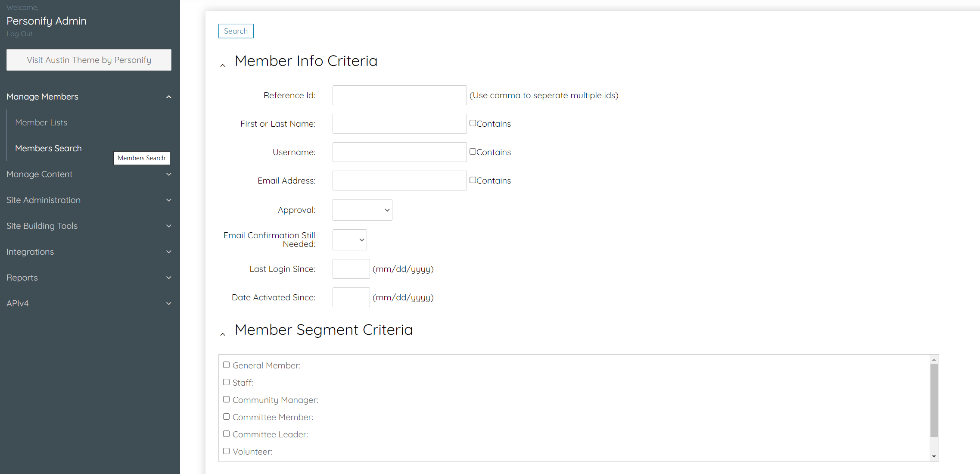Check the Committee Member segment
Screen dimensions: 980x474
pyautogui.click(x=226, y=417)
